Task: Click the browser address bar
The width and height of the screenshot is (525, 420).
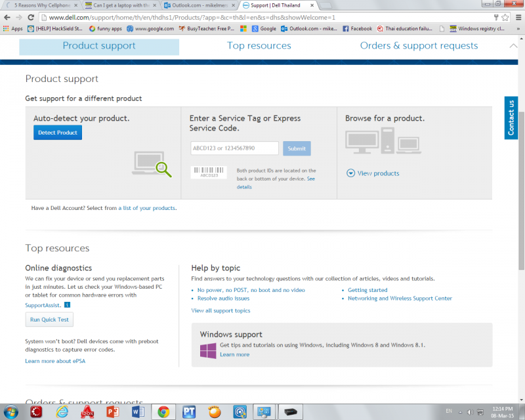Action: (266, 18)
